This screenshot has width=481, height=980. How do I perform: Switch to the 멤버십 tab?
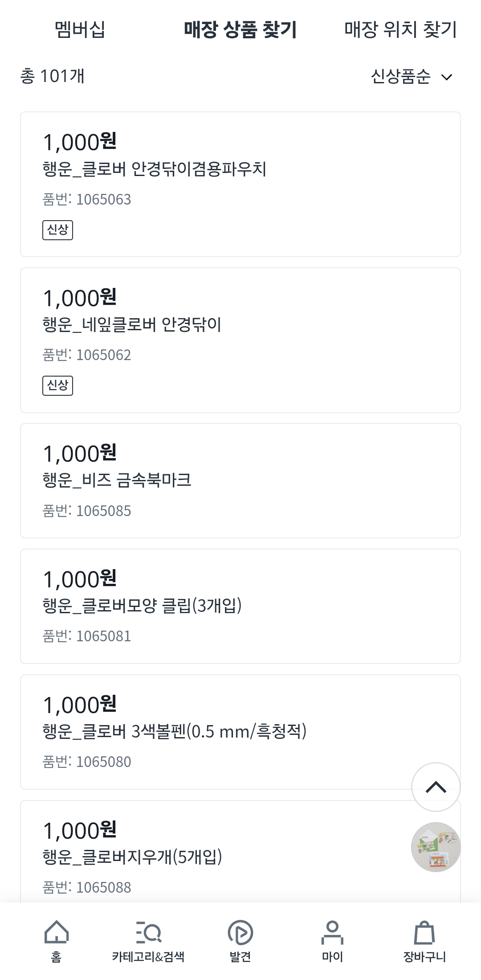(80, 30)
